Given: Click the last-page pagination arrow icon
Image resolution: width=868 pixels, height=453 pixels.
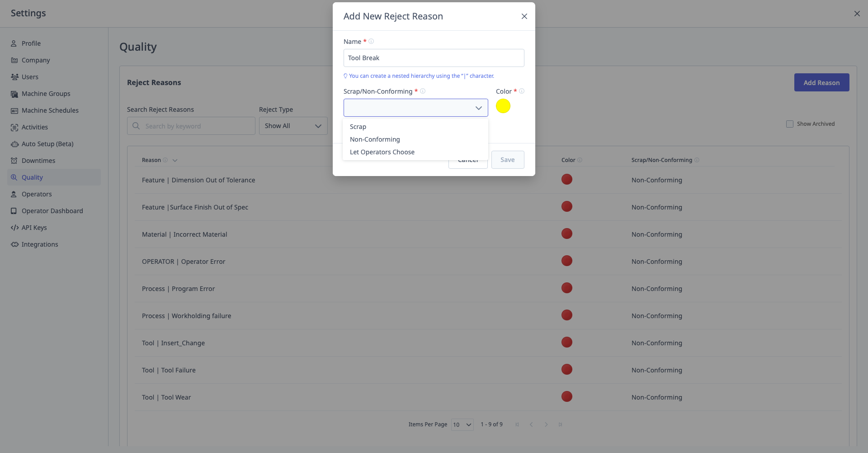Looking at the screenshot, I should [561, 424].
